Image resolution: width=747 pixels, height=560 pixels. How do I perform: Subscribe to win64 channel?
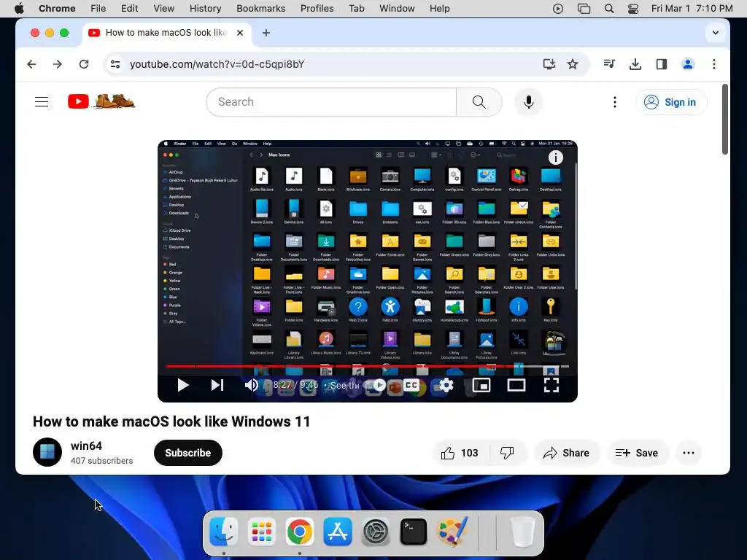[187, 453]
